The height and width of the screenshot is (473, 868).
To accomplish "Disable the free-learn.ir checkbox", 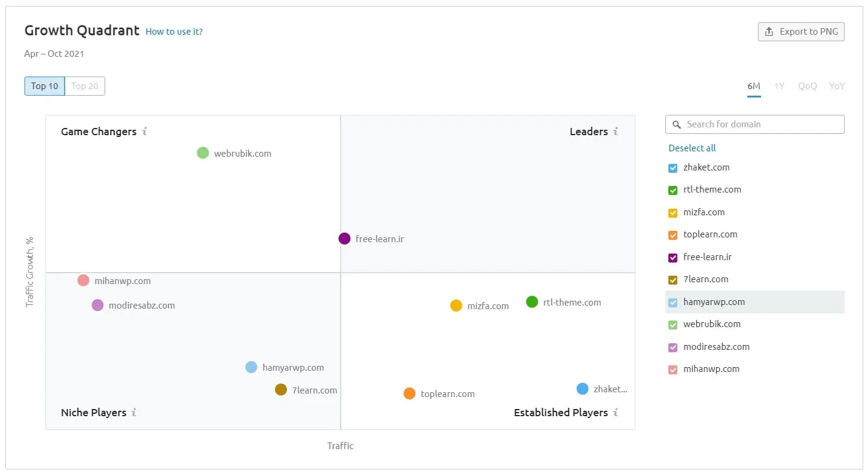I will (x=673, y=258).
